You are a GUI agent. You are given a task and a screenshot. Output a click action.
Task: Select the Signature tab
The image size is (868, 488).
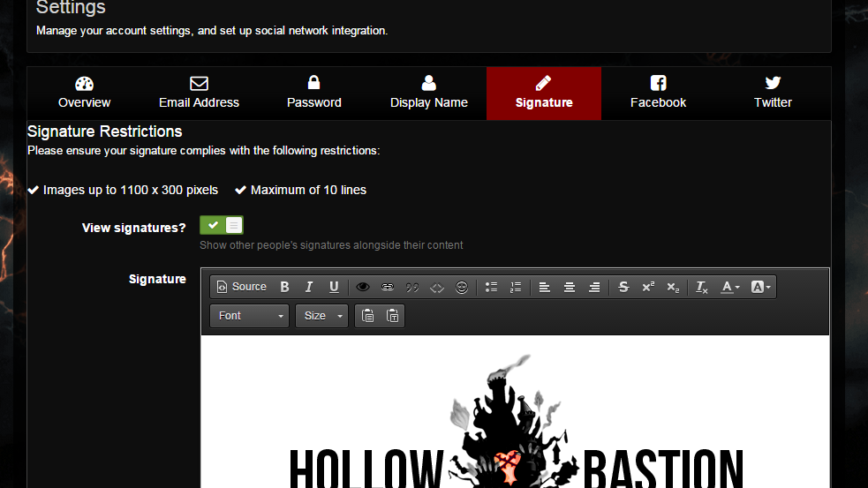pyautogui.click(x=544, y=93)
